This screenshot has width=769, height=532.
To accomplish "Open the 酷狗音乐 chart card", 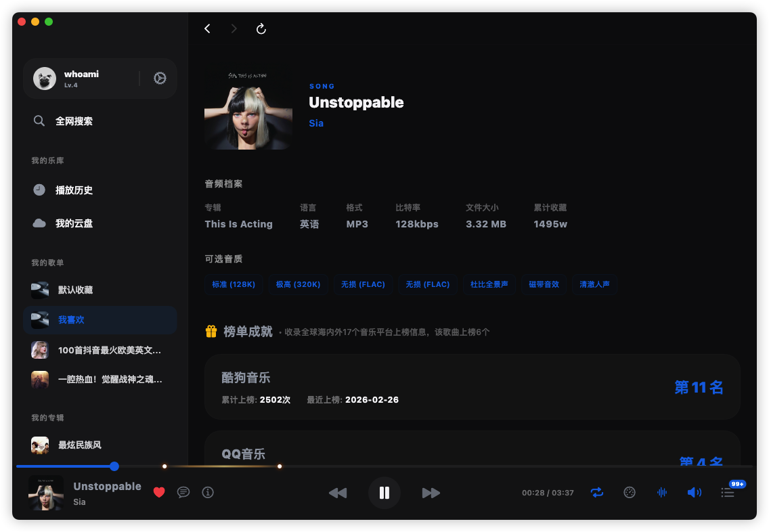I will pyautogui.click(x=473, y=387).
